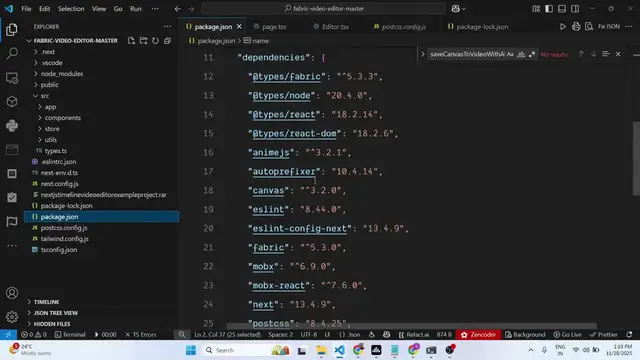This screenshot has height=360, width=640.
Task: Open the Selection menu
Action: click(71, 9)
